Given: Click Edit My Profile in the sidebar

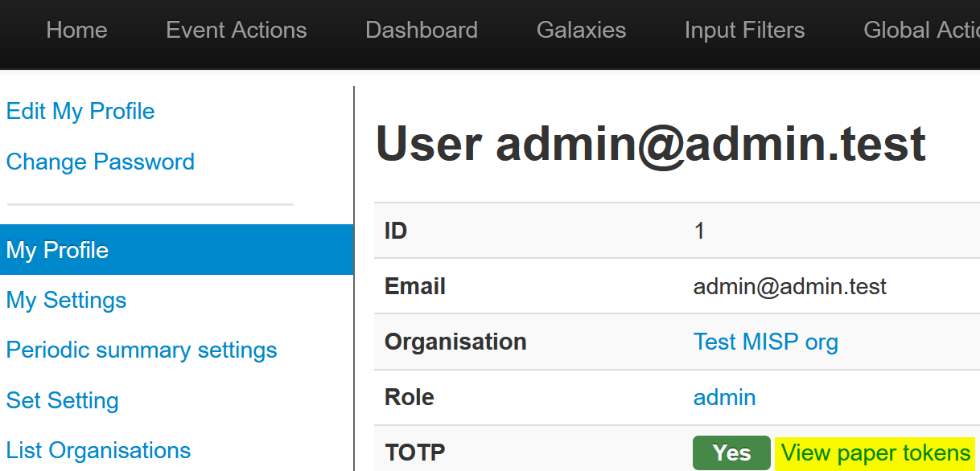Looking at the screenshot, I should pos(80,111).
